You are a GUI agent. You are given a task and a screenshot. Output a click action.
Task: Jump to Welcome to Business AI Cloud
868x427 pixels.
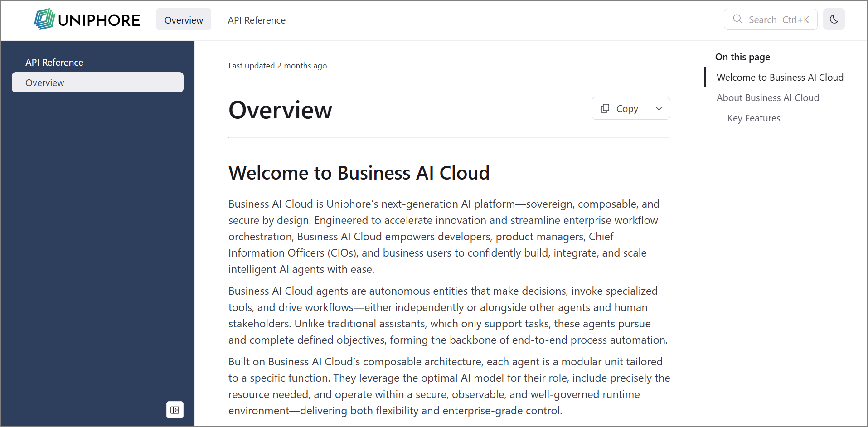[780, 77]
